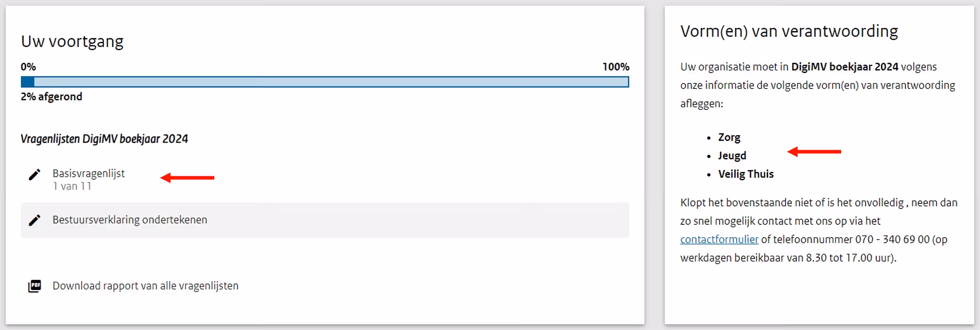
Task: Click the pencil icon beside Basisvragenlijst
Action: click(34, 175)
